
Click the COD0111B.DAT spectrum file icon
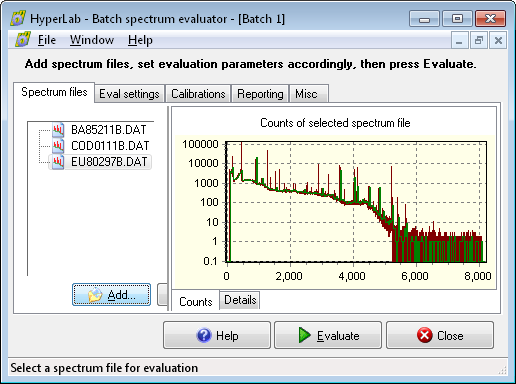(58, 146)
